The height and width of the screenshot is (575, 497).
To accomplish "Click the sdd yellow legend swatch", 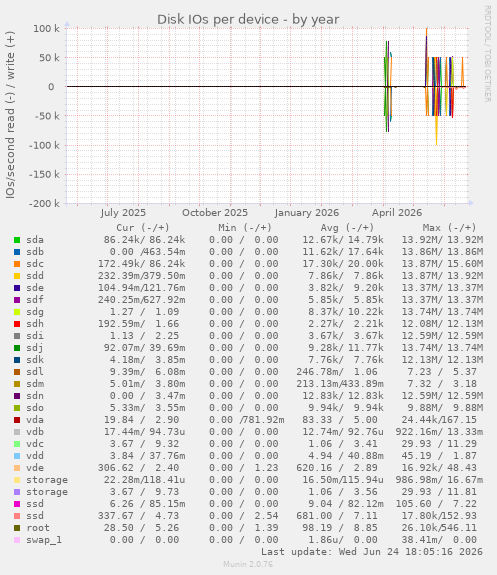I will pos(17,276).
